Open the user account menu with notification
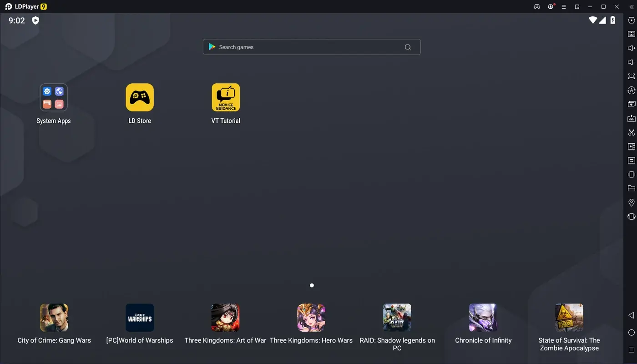 pyautogui.click(x=550, y=6)
